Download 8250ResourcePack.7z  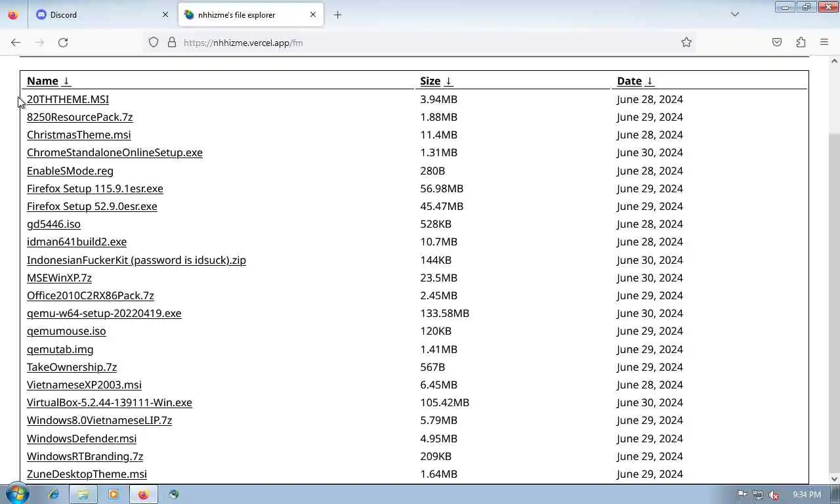click(79, 117)
